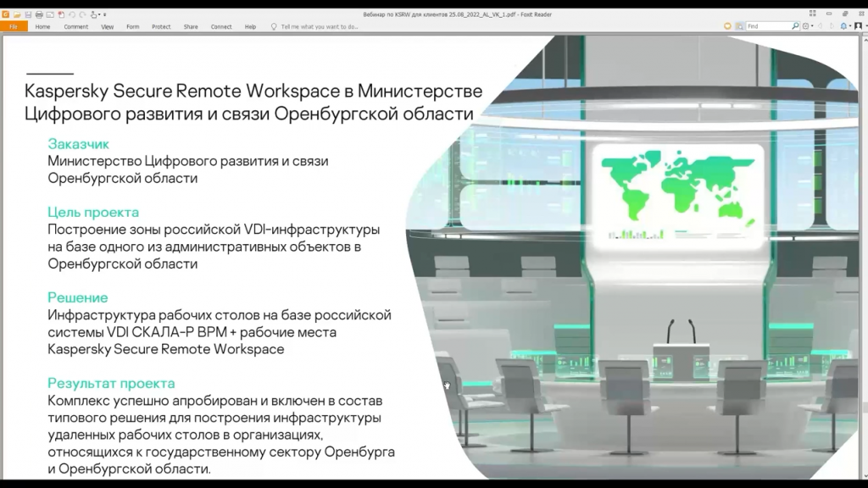Switch to the Help ribbon tab

(250, 26)
